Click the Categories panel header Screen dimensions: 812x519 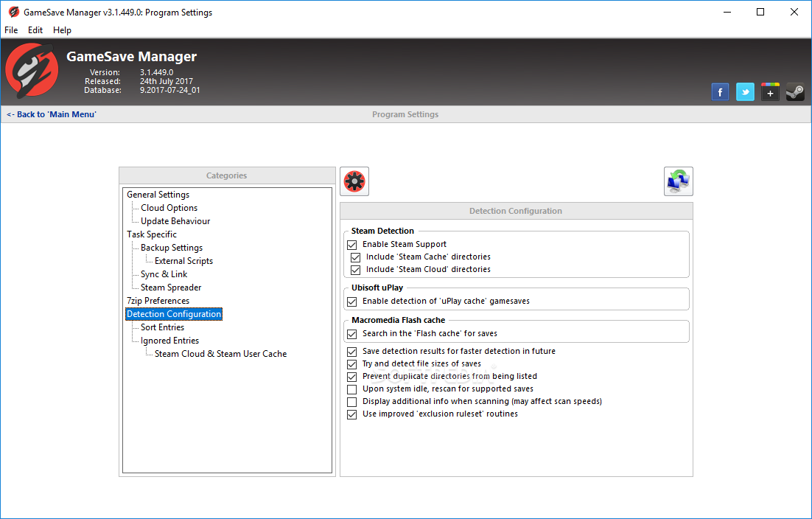coord(227,175)
